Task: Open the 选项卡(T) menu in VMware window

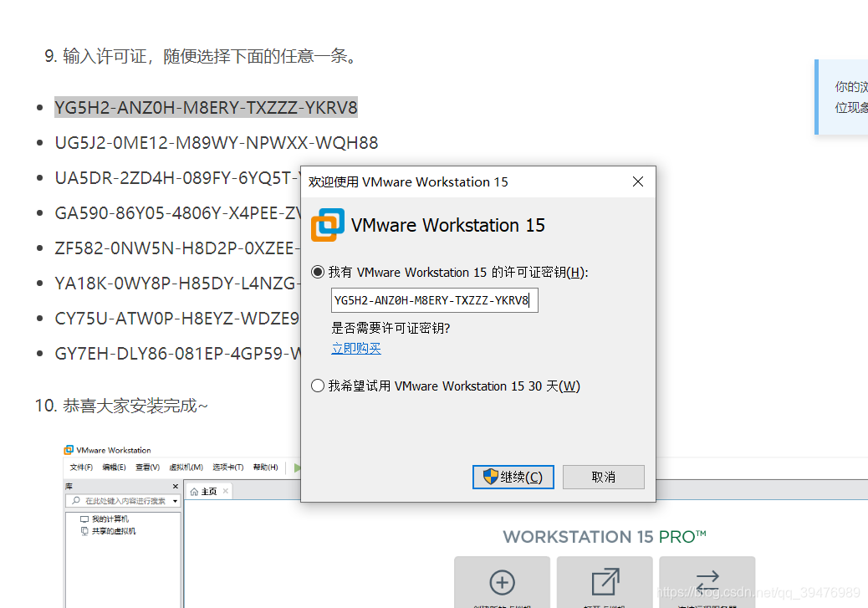Action: tap(228, 467)
